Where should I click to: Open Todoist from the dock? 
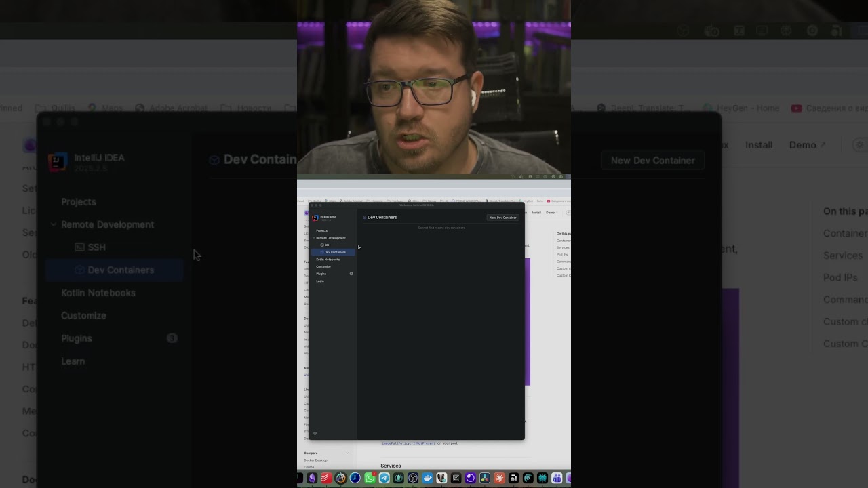pyautogui.click(x=326, y=479)
